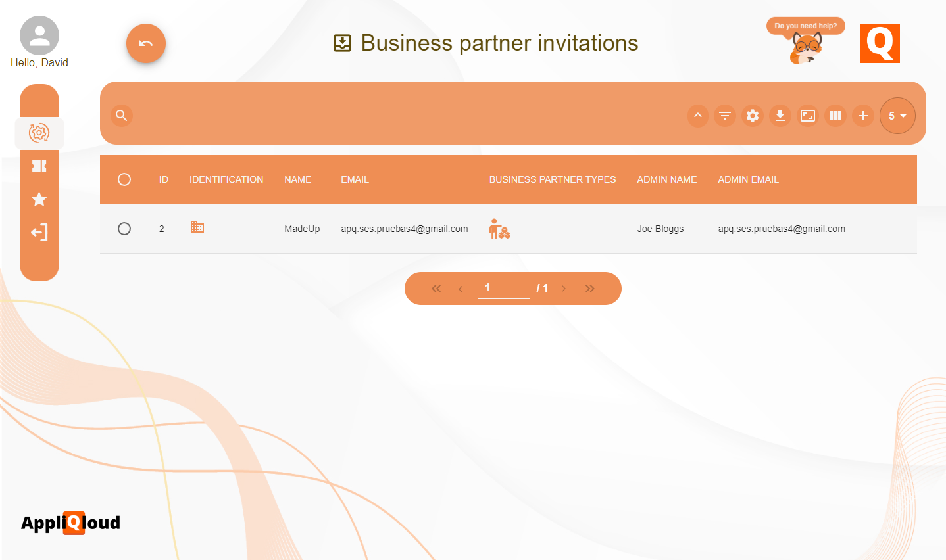Screen dimensions: 946x560
Task: Open the filter list icon
Action: click(x=725, y=116)
